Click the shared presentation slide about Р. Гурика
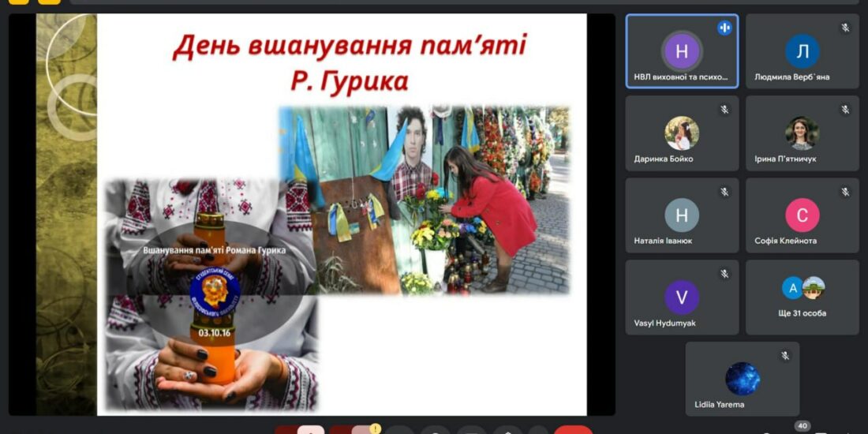 [342, 215]
